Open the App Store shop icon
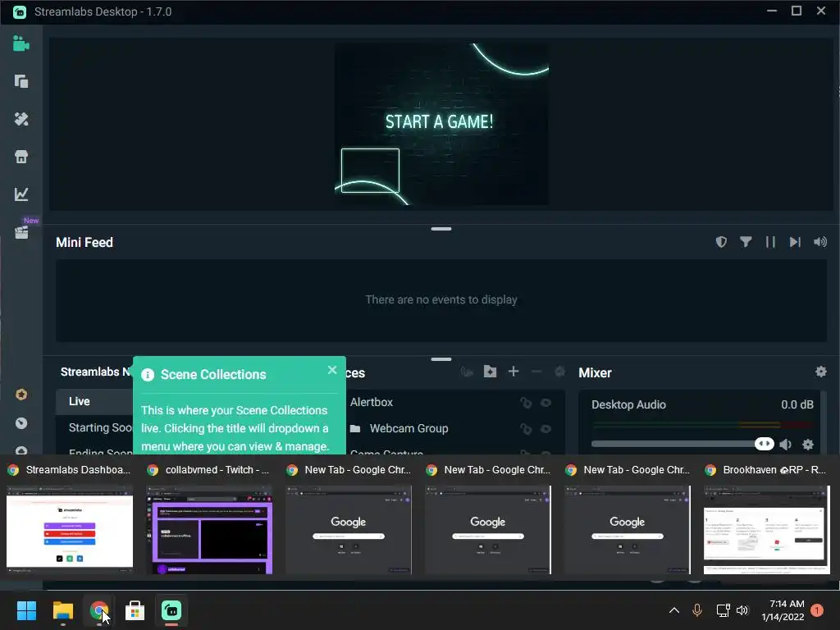Viewport: 840px width, 630px height. (x=21, y=157)
